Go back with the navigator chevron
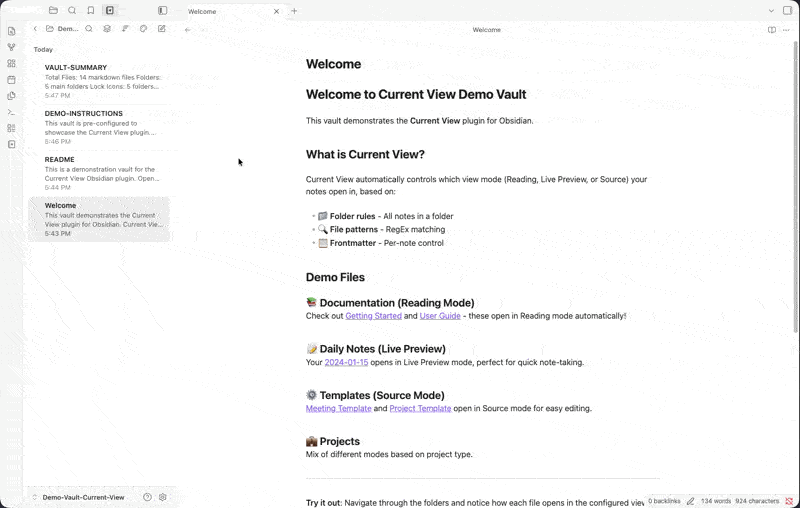The width and height of the screenshot is (800, 508). (x=35, y=29)
